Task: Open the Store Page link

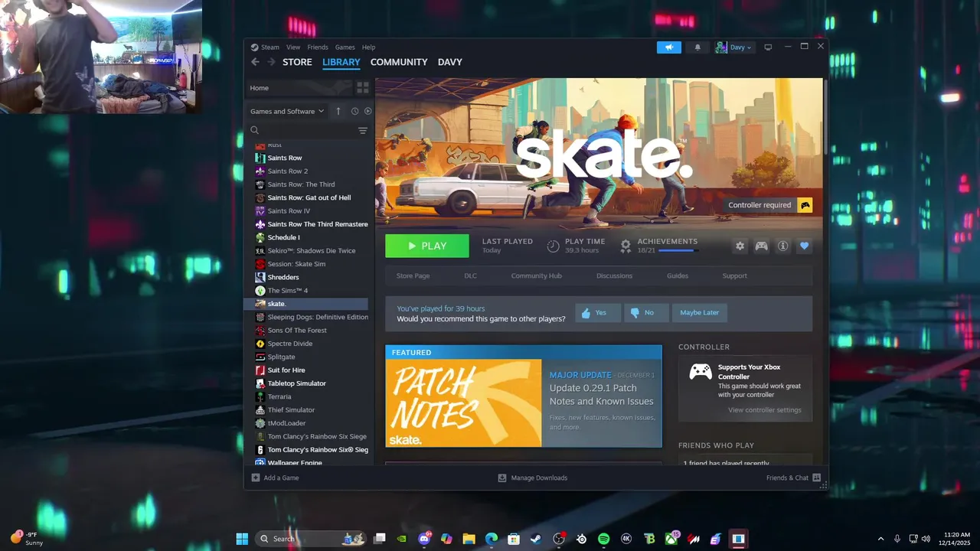Action: pyautogui.click(x=413, y=275)
